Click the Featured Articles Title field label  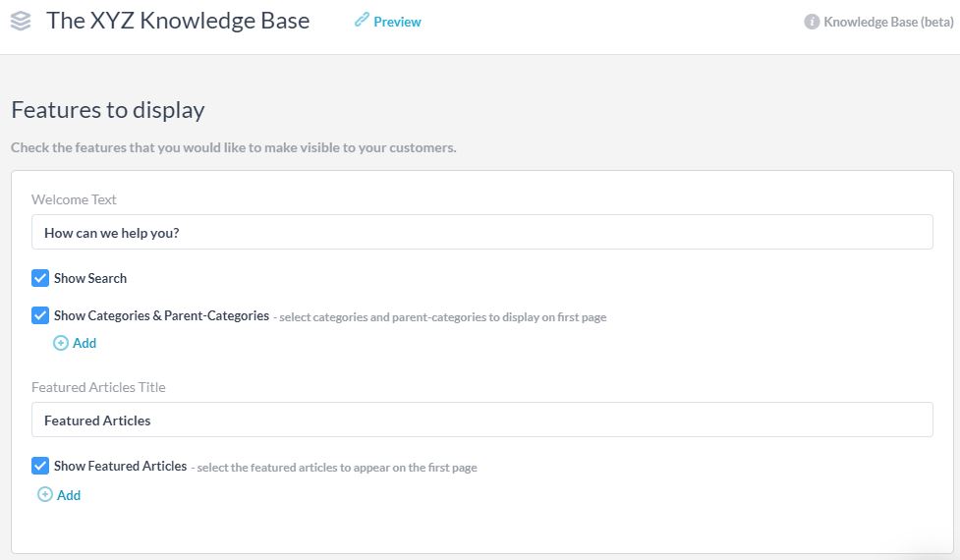pyautogui.click(x=98, y=387)
